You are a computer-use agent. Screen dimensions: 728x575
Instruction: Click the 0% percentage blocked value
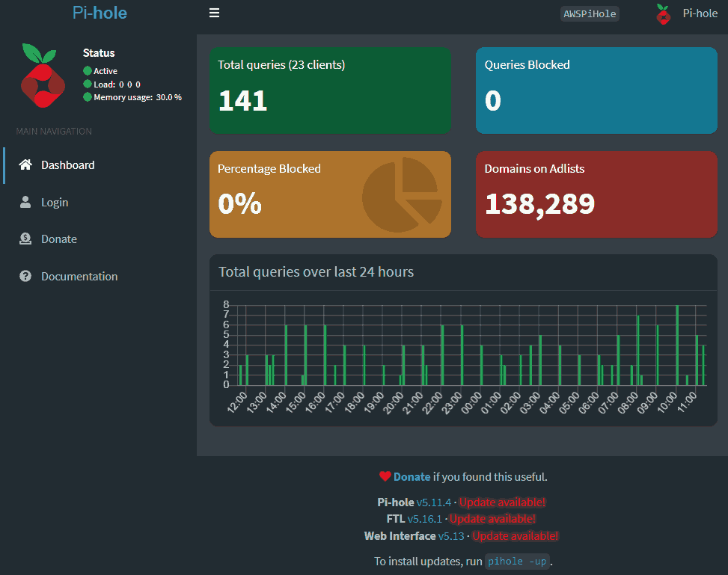[240, 203]
